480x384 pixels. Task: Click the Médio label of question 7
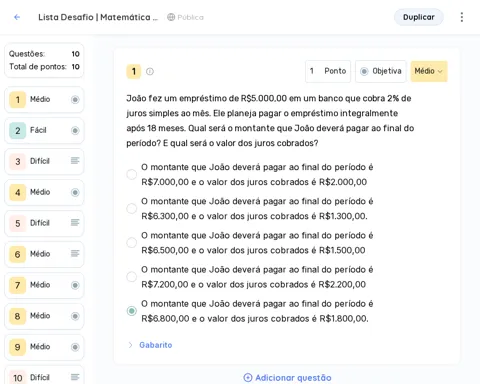pos(40,285)
